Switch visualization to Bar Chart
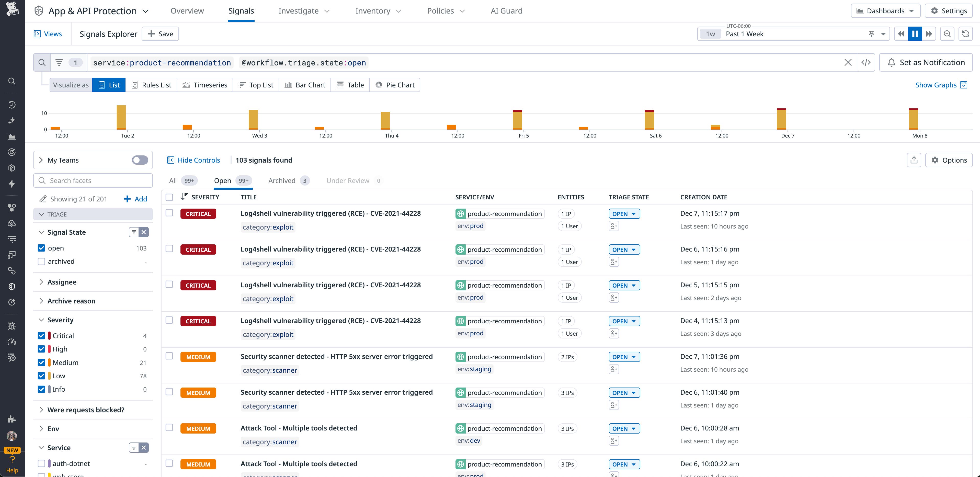Image resolution: width=980 pixels, height=477 pixels. [x=305, y=84]
